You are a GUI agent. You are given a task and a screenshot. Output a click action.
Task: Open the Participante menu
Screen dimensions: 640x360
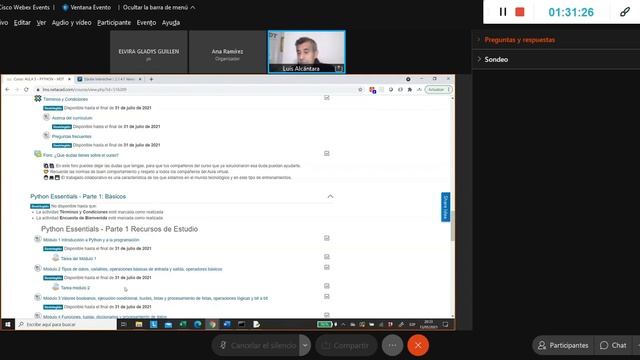(114, 22)
